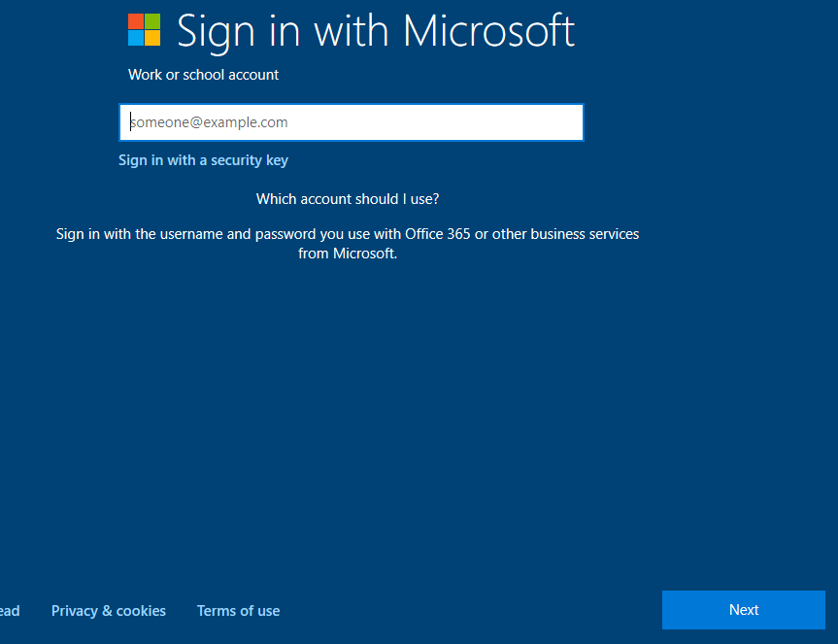Click the 'from Microsoft.' line of text
Viewport: 838px width, 644px height.
click(348, 254)
